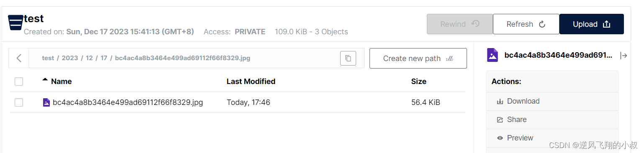Sort objects by Size column
This screenshot has height=153, width=644.
click(419, 82)
